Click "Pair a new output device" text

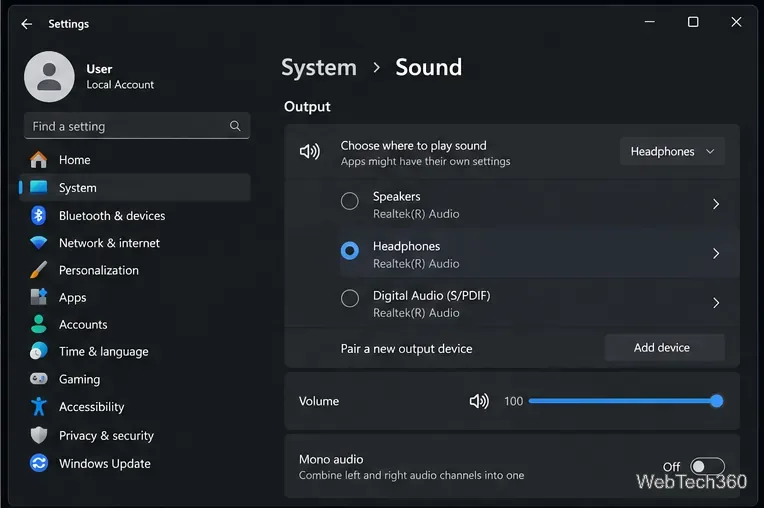pyautogui.click(x=406, y=349)
